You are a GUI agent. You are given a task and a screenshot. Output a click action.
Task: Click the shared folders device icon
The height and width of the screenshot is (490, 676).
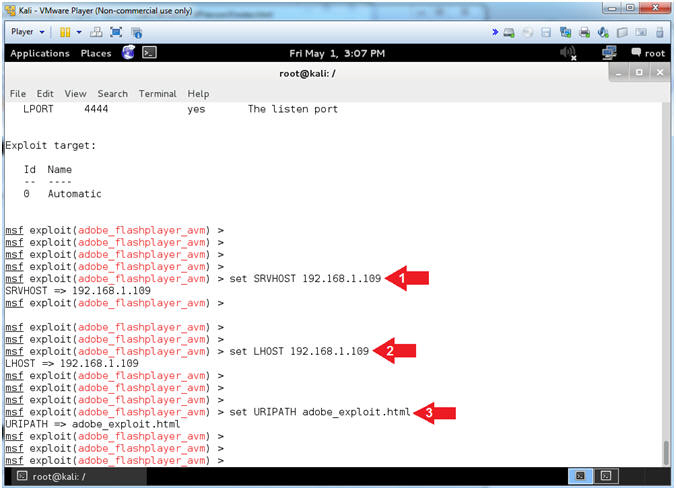[622, 32]
